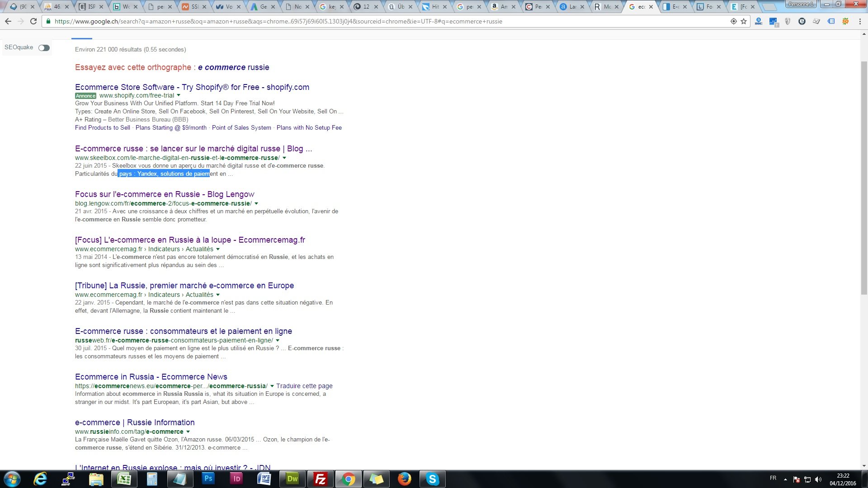Expand dropdown arrow beside '[Tribune]' ecommercemag.fr URL

[x=218, y=295]
